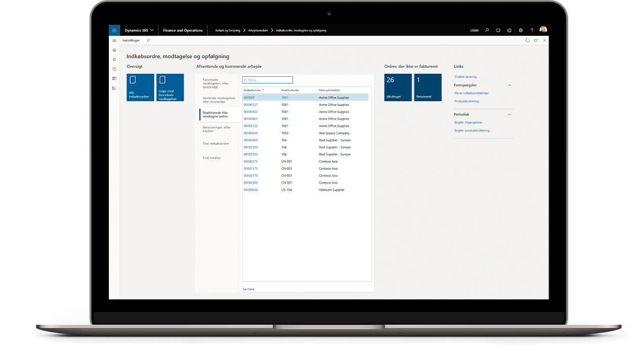Open Modules list icon in sidebar
This screenshot has height=355, width=644.
coord(114,88)
